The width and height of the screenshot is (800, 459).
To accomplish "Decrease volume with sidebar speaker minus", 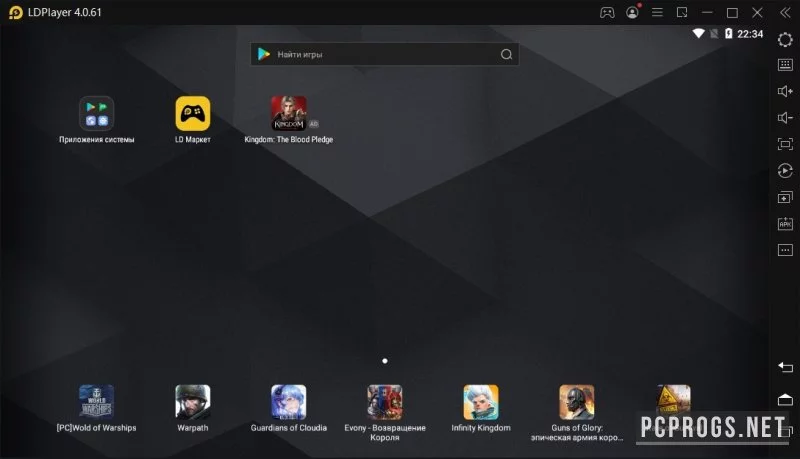I will pyautogui.click(x=785, y=118).
